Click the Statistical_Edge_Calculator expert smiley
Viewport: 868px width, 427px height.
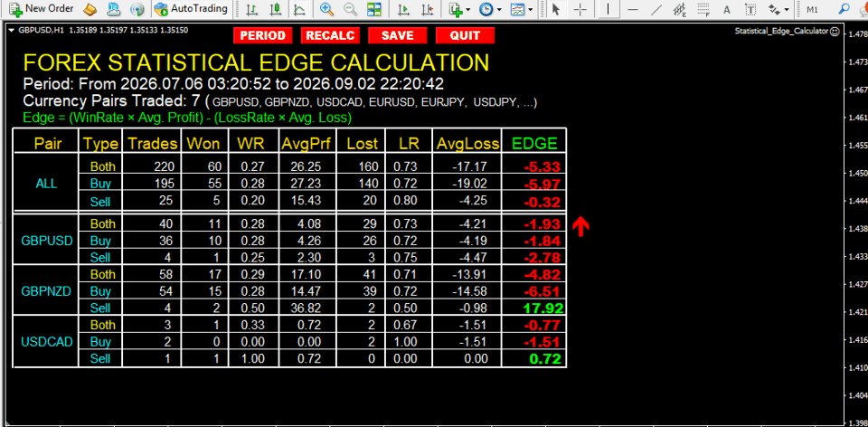pos(835,32)
